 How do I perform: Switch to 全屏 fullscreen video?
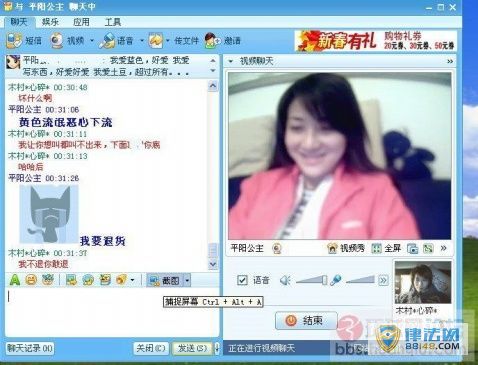tap(386, 248)
